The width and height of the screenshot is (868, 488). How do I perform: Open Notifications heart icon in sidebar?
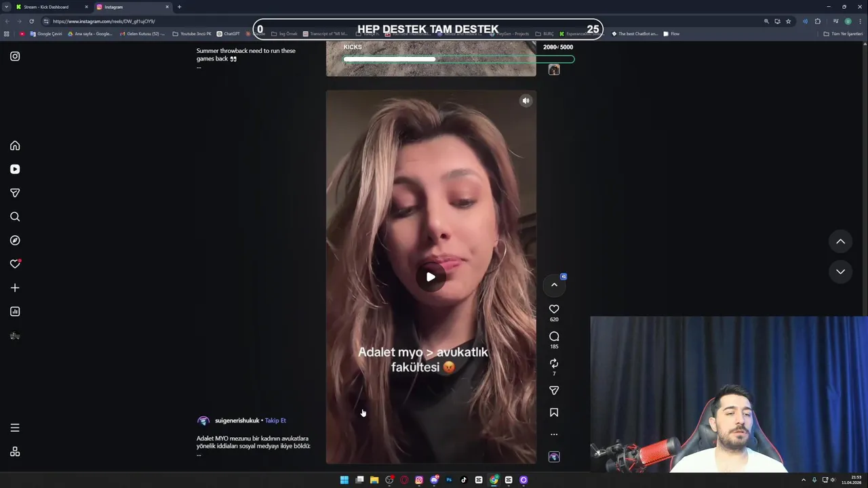pyautogui.click(x=15, y=264)
